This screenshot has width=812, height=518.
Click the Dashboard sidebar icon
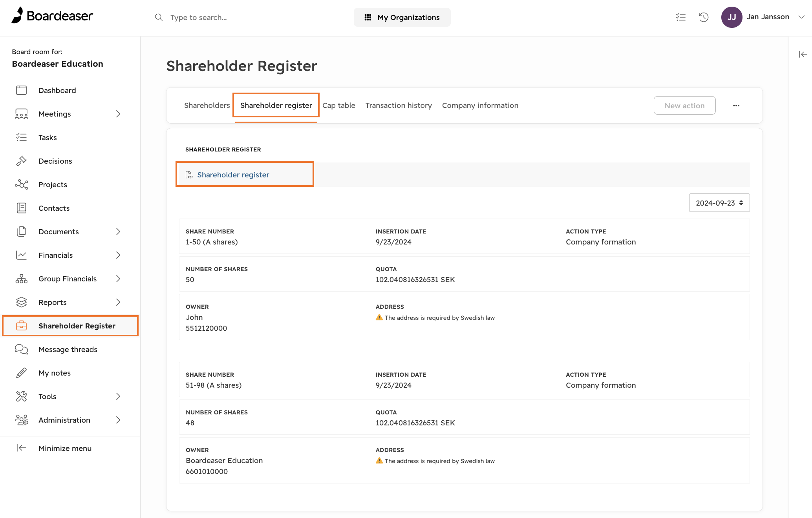(x=22, y=90)
